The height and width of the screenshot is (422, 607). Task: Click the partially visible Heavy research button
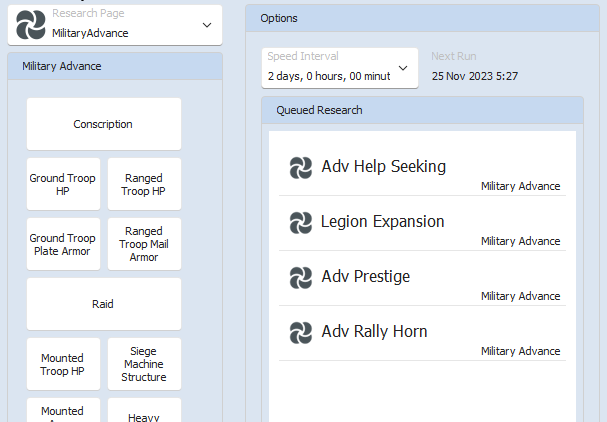coord(144,411)
